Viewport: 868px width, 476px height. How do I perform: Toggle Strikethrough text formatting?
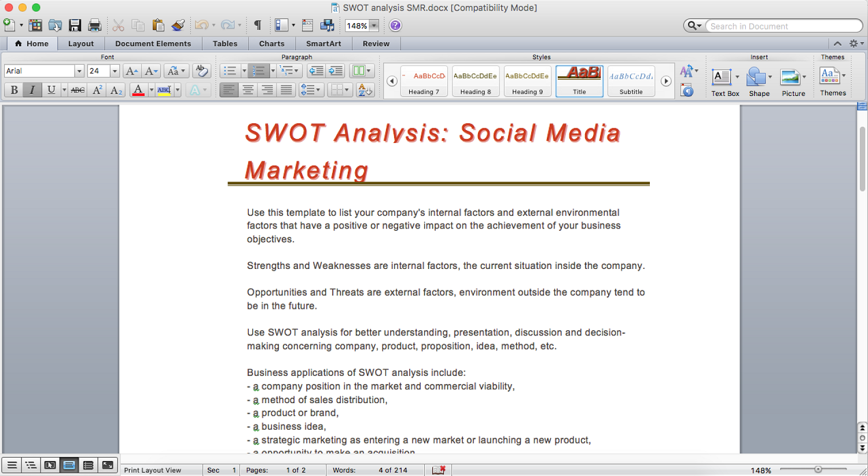(x=78, y=90)
